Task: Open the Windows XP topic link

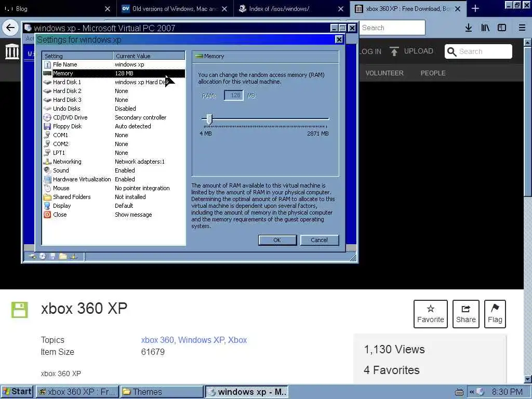Action: (x=202, y=340)
